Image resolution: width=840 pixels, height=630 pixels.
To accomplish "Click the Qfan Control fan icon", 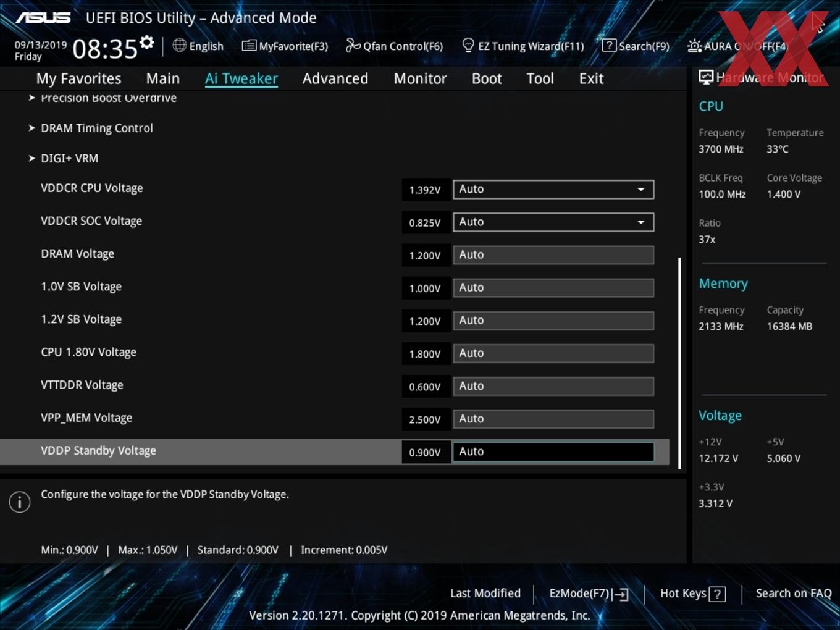I will pyautogui.click(x=353, y=45).
